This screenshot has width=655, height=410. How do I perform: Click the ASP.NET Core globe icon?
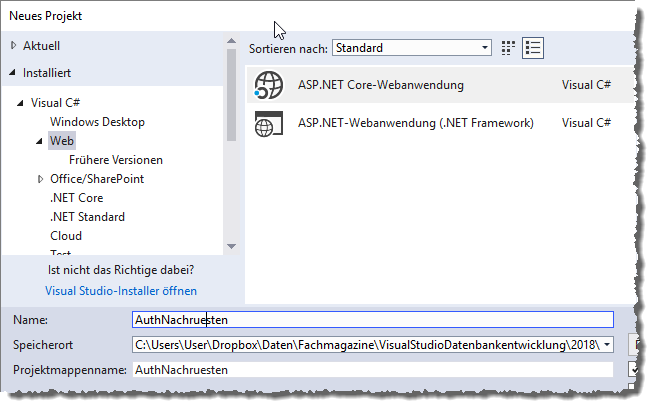click(x=269, y=85)
